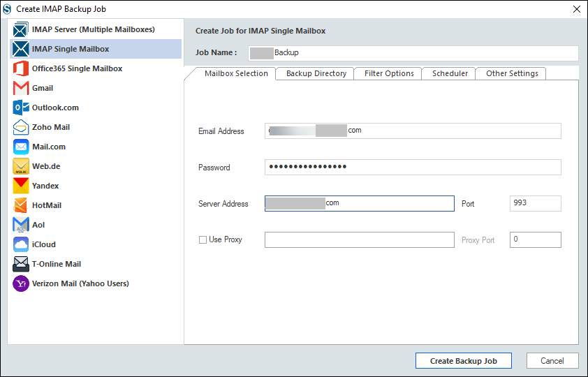Select the Web.de label
Viewport: 588px width, 377px height.
pos(46,166)
